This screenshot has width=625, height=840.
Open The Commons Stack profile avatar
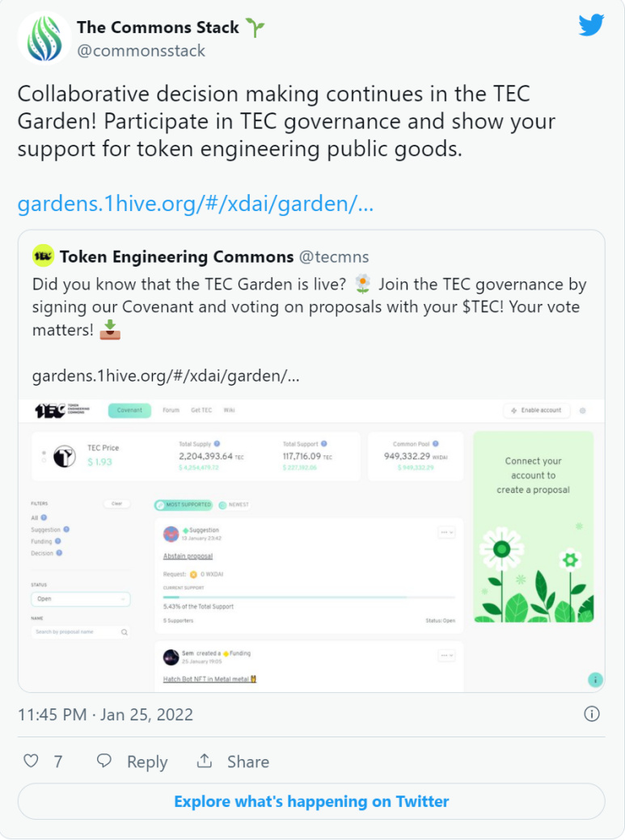click(44, 39)
